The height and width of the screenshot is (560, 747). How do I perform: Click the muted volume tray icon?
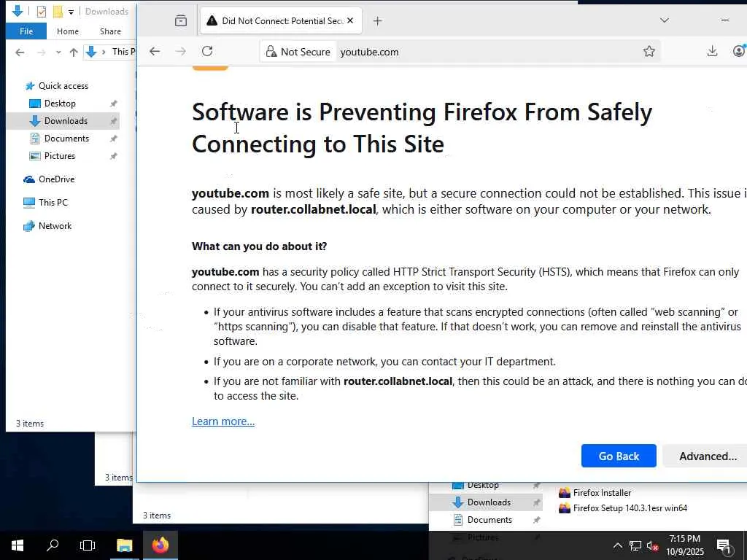[x=652, y=545]
